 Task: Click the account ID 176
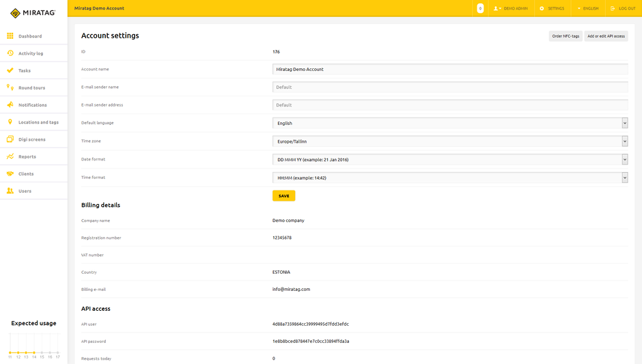(x=277, y=52)
